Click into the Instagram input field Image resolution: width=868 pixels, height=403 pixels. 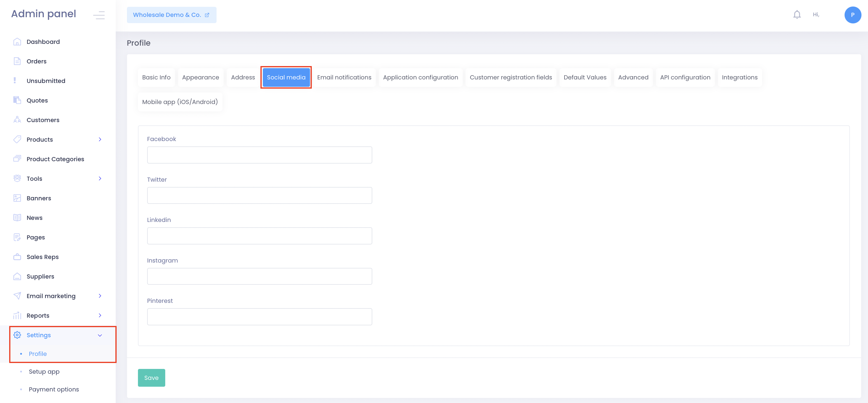click(x=260, y=276)
